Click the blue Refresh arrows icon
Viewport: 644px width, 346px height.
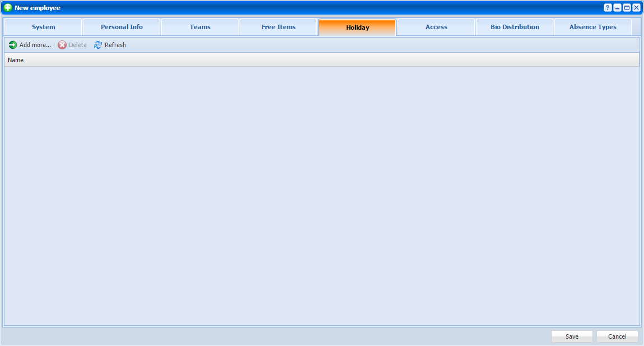(98, 45)
